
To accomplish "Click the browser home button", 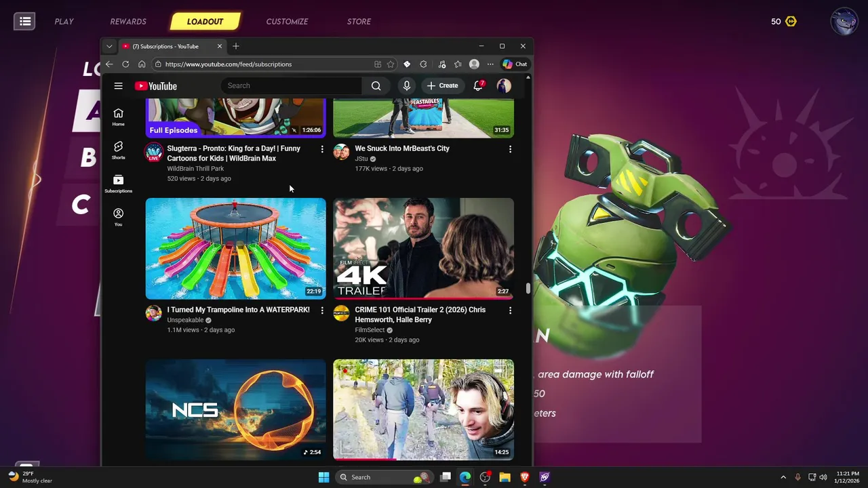I will [x=142, y=64].
